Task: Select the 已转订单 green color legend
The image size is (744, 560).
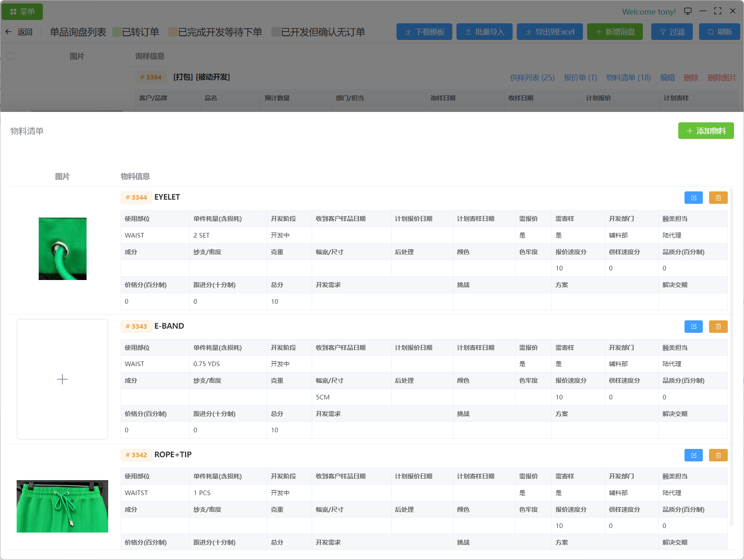Action: [117, 32]
